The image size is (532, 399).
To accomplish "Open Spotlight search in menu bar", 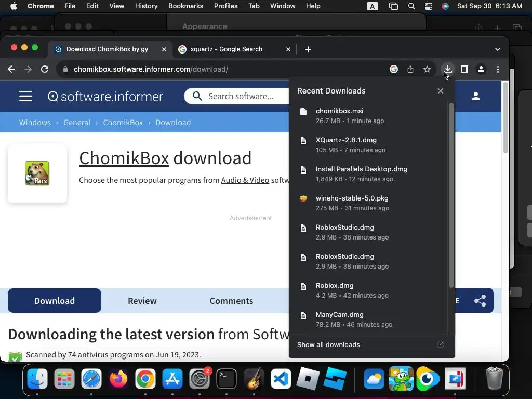I will click(x=411, y=6).
